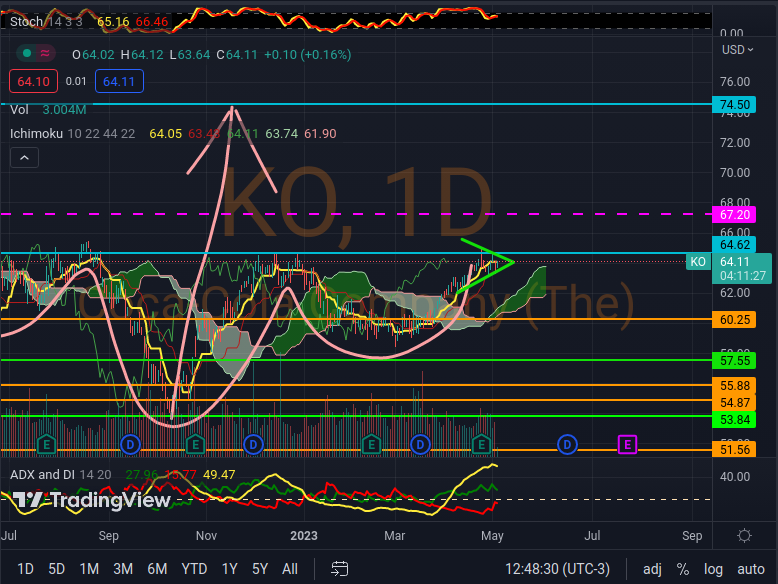This screenshot has width=778, height=584.
Task: Click the Vol indicator legend label
Action: pos(19,110)
